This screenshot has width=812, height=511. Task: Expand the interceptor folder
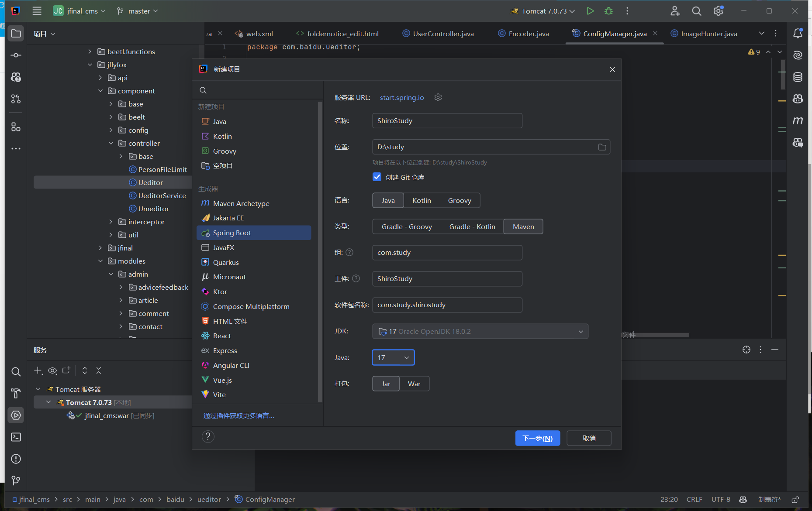(111, 222)
